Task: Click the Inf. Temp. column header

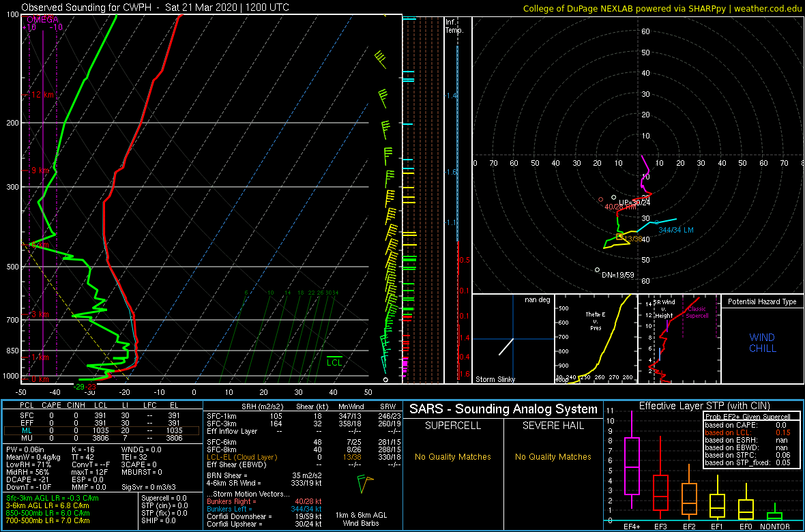Action: pyautogui.click(x=455, y=27)
